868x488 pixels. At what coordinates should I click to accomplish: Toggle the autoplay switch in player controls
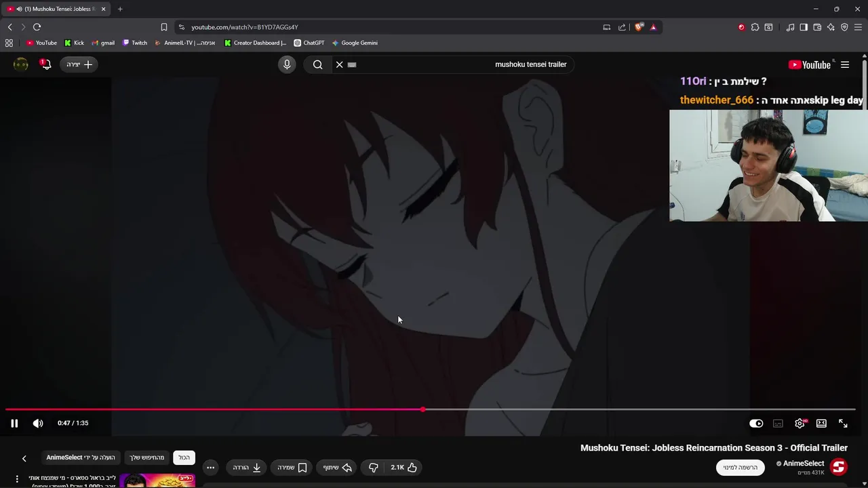pyautogui.click(x=756, y=423)
